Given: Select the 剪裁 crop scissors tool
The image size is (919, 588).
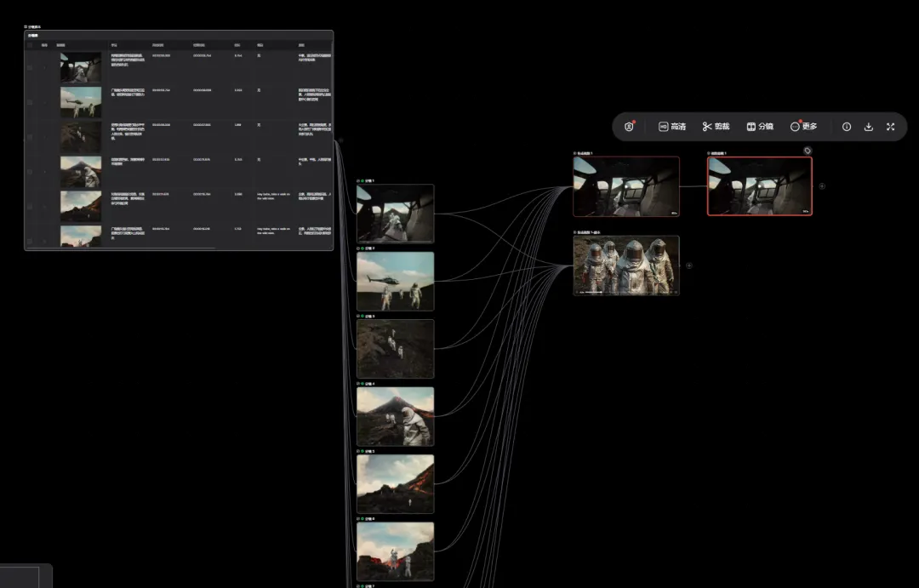Looking at the screenshot, I should [716, 127].
